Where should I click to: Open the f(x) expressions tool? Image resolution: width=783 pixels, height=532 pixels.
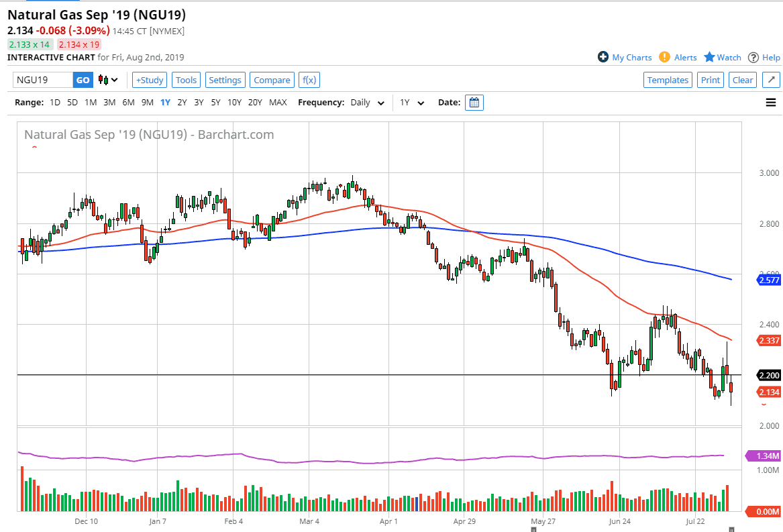[x=309, y=80]
